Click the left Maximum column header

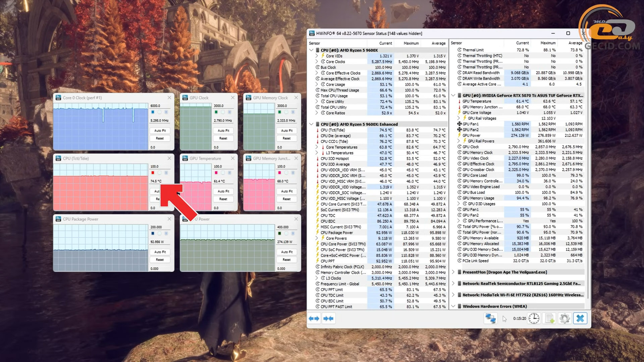point(408,43)
